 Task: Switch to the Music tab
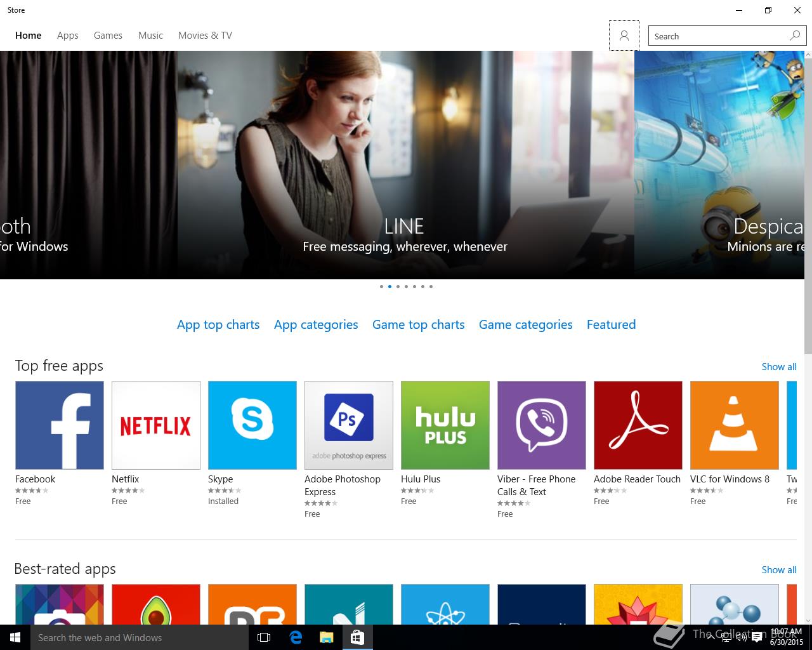point(150,36)
